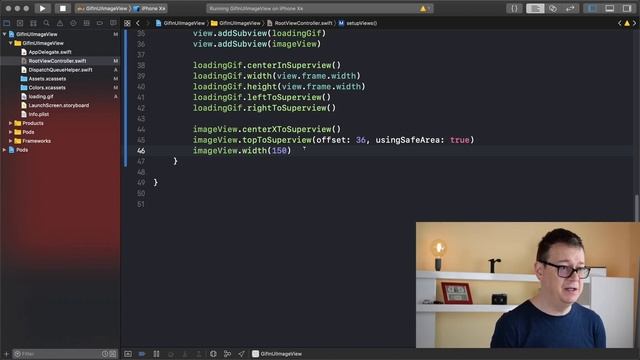Expand the Pods project at bottom
This screenshot has width=640, height=360.
(x=4, y=150)
